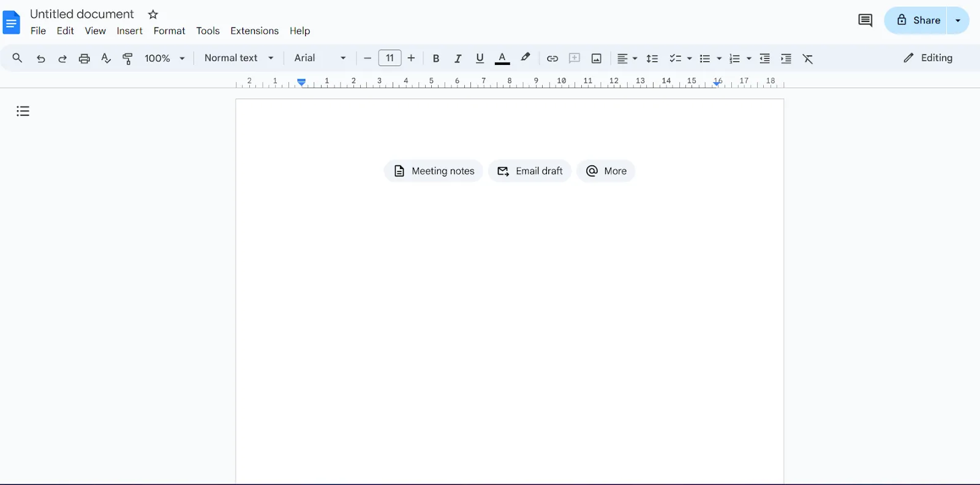Open the Format menu

(169, 31)
